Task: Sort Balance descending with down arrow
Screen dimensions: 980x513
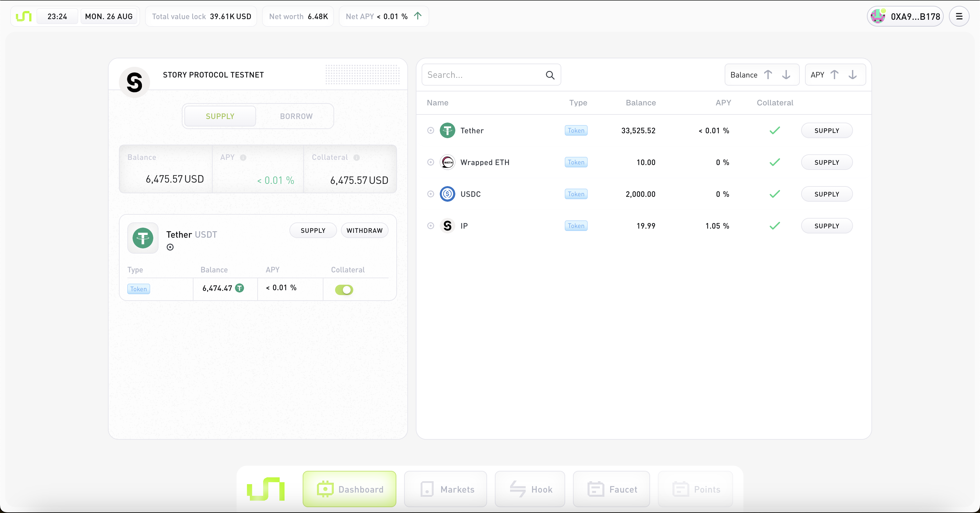Action: [786, 75]
